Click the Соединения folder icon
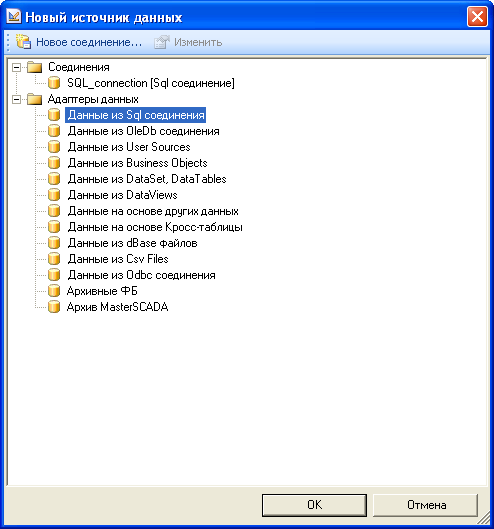The width and height of the screenshot is (494, 529). (34, 67)
